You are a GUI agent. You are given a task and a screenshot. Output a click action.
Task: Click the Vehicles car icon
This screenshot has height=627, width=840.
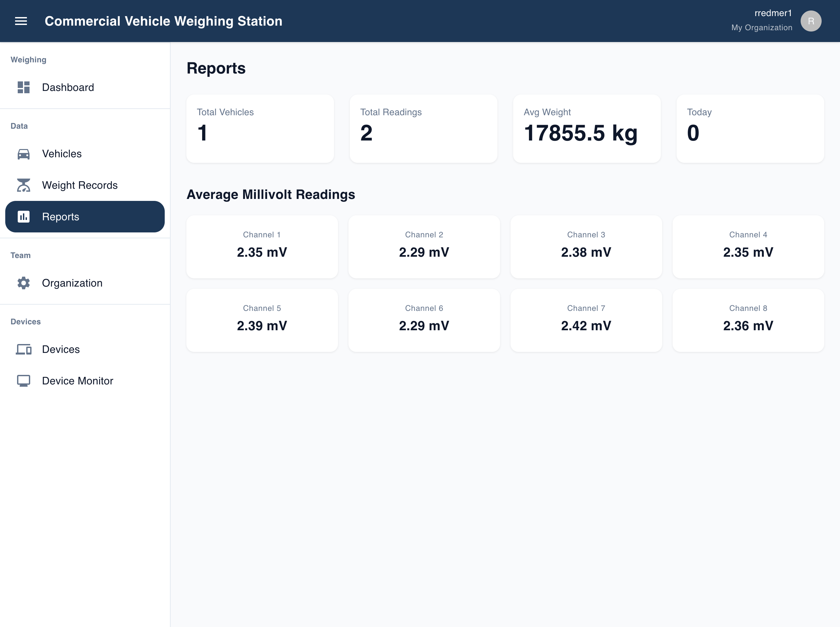pyautogui.click(x=24, y=154)
